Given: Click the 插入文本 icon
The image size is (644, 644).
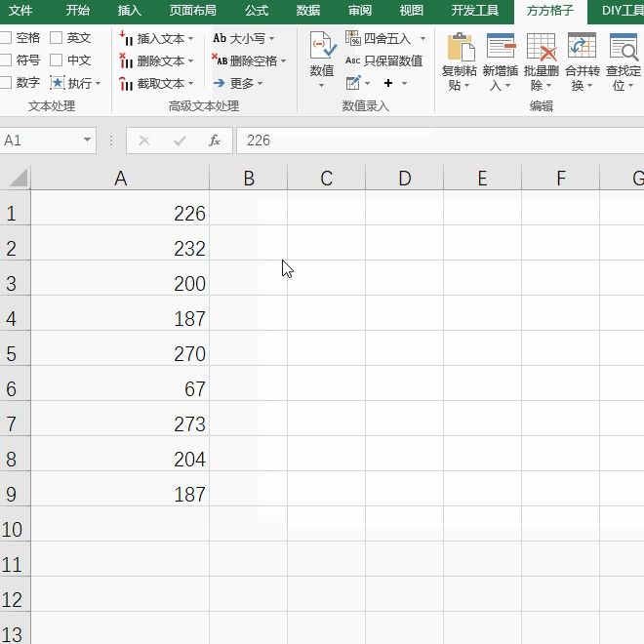Looking at the screenshot, I should (126, 38).
